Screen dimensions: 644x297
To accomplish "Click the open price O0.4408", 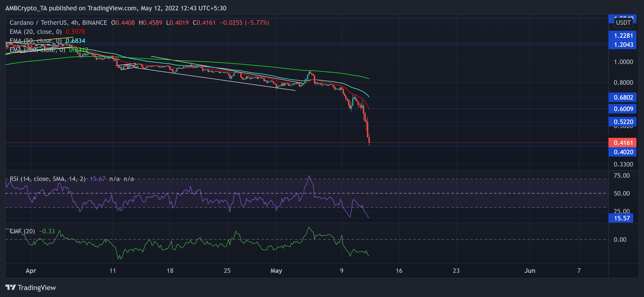I will point(123,23).
